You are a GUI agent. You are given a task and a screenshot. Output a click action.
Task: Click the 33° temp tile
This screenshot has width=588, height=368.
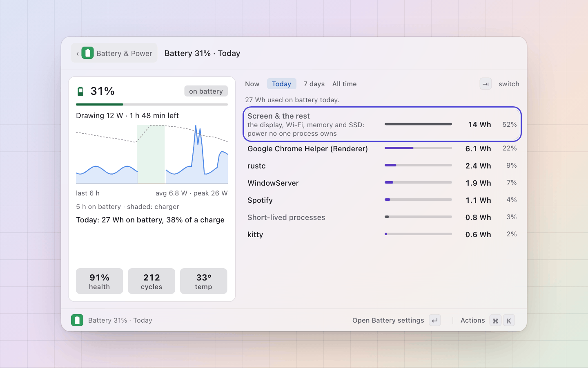[x=203, y=281]
